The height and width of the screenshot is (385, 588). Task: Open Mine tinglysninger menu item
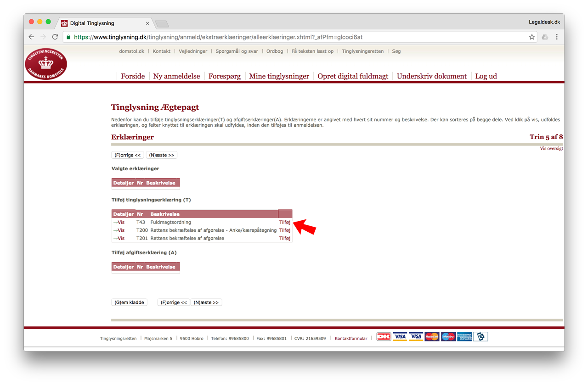(279, 76)
